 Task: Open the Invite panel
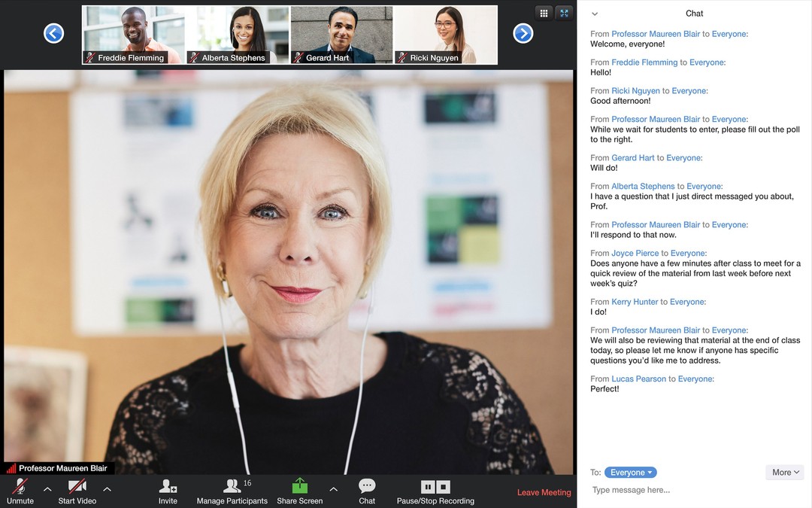(167, 489)
